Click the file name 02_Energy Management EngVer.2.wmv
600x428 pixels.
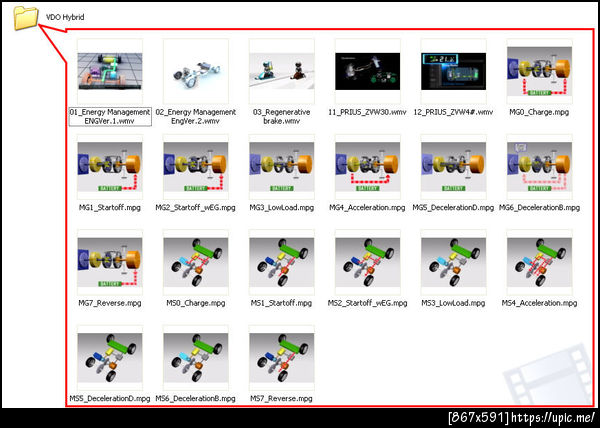(x=196, y=116)
